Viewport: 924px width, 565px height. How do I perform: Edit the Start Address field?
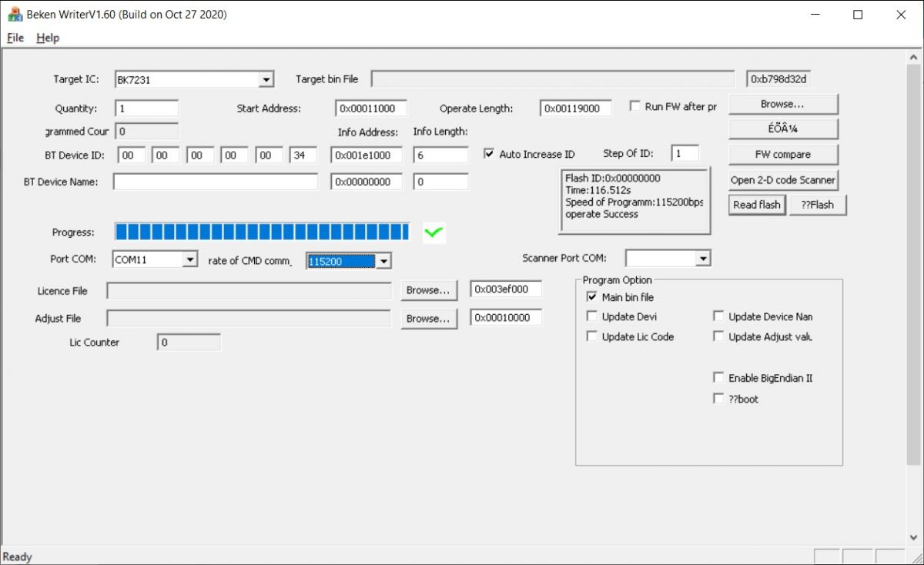(371, 109)
